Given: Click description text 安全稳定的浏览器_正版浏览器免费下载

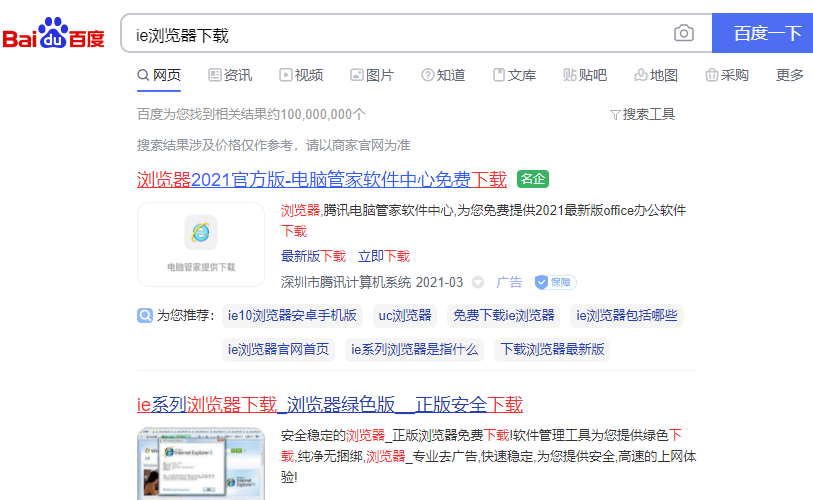Looking at the screenshot, I should [395, 435].
